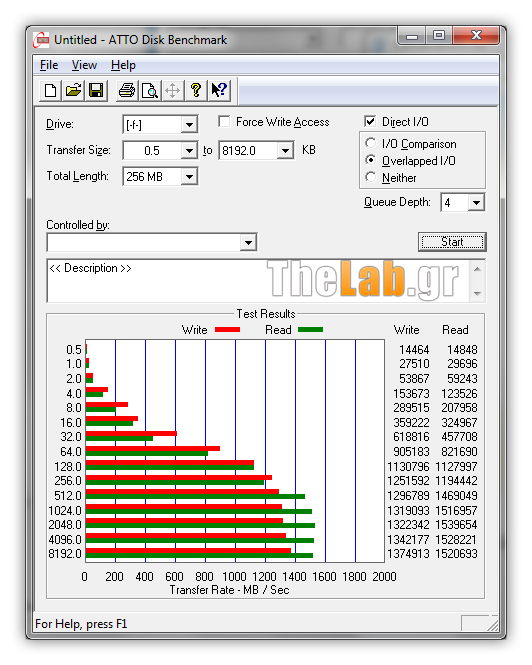
Task: Open the Help menu
Action: coord(123,65)
